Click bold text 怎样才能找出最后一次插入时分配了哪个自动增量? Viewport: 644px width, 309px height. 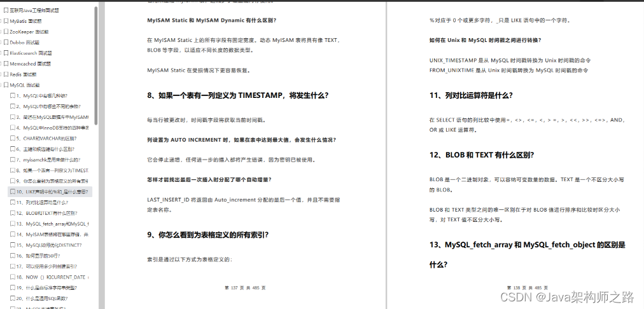tap(209, 179)
